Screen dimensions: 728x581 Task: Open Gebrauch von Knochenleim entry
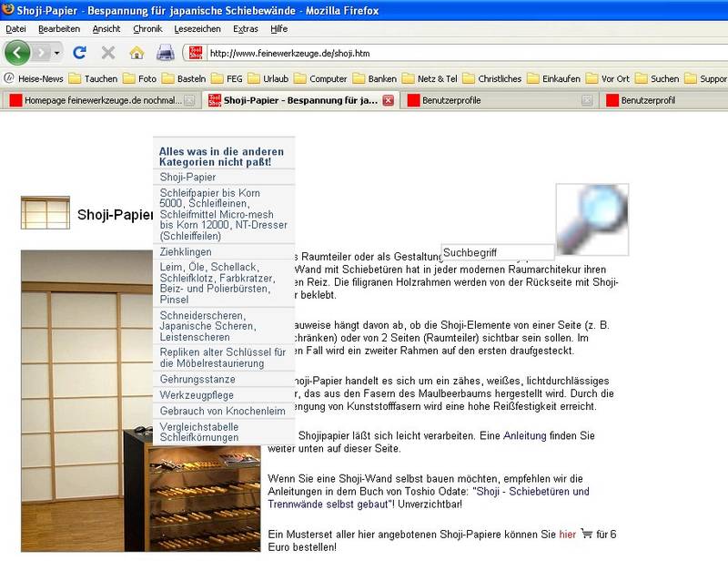[224, 411]
